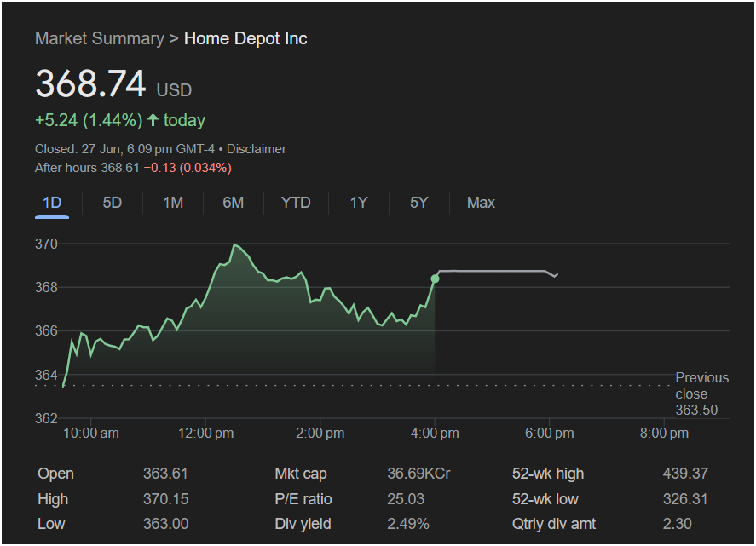The height and width of the screenshot is (546, 756).
Task: Select the YTD tab
Action: 296,203
